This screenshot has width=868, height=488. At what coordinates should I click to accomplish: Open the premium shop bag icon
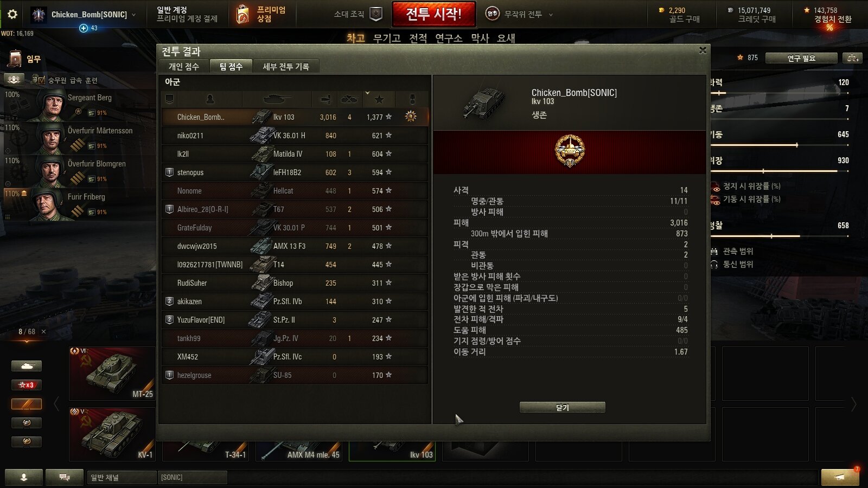(x=243, y=14)
